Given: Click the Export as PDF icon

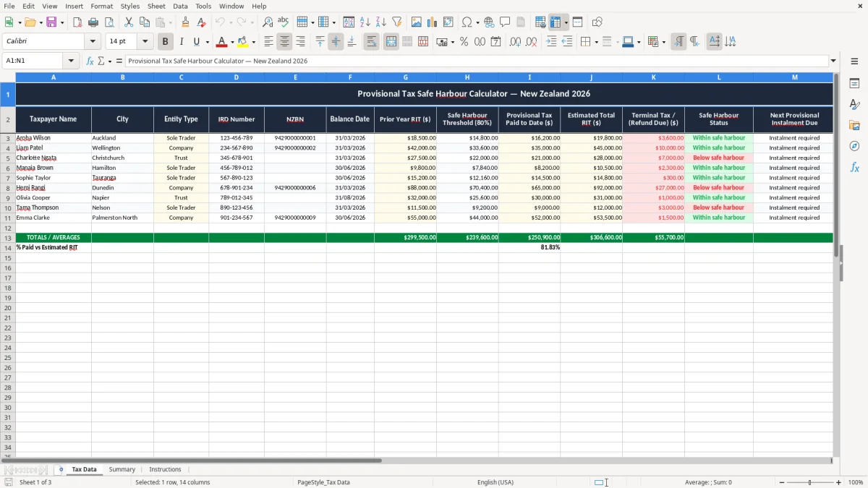Looking at the screenshot, I should 77,22.
